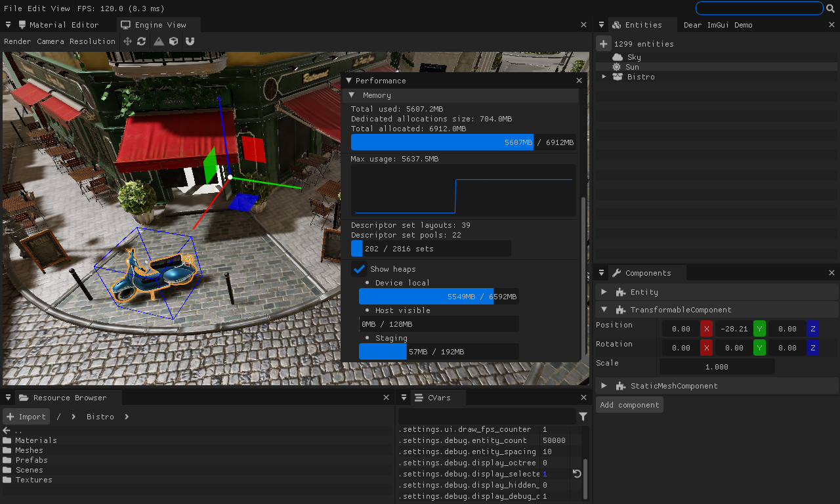Click the red X position axis button
The height and width of the screenshot is (504, 840).
707,329
